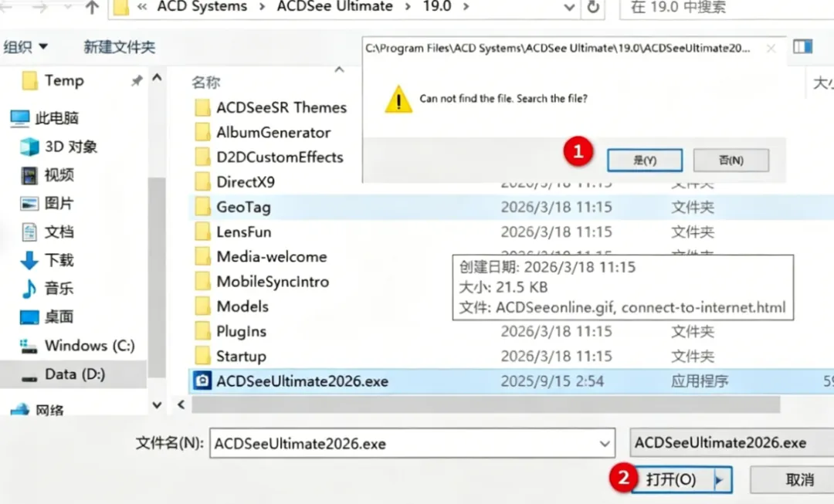Open split arrow on 打开 button
This screenshot has height=504, width=834.
(719, 480)
